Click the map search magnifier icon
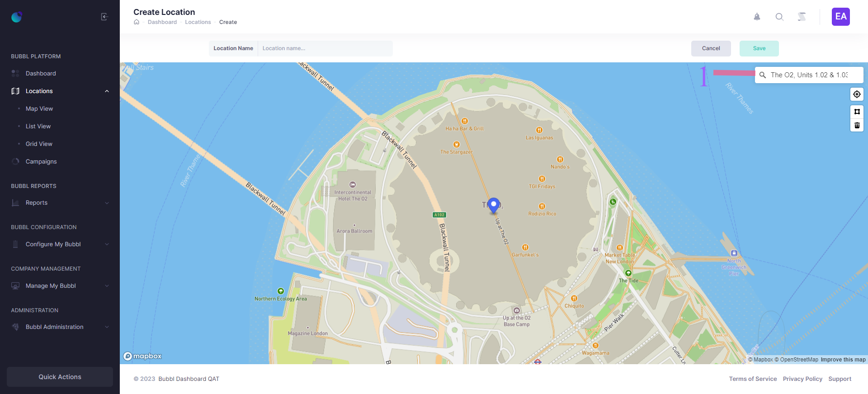Image resolution: width=868 pixels, height=394 pixels. click(763, 75)
